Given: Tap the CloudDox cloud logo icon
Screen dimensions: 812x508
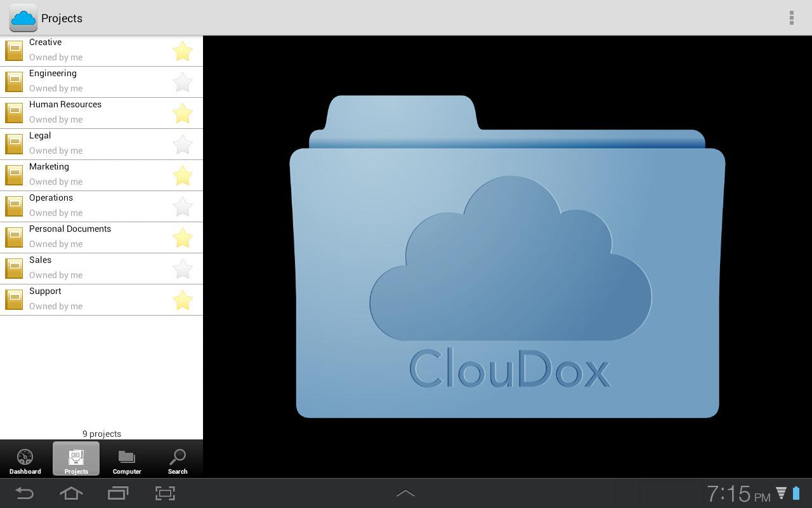Looking at the screenshot, I should [23, 18].
